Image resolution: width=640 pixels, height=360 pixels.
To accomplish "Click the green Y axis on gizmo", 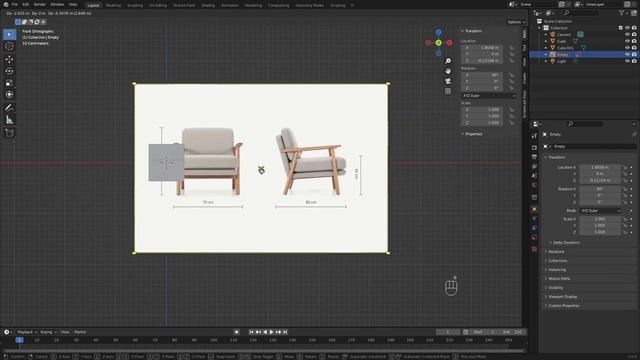I will click(438, 42).
